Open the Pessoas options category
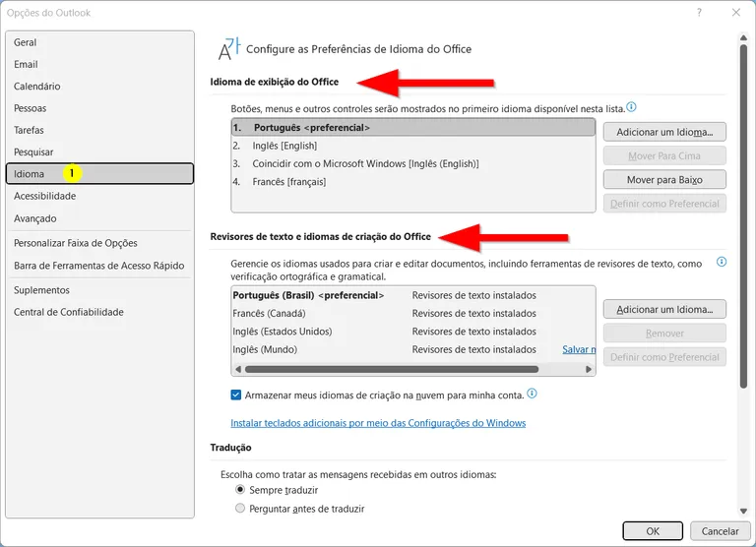The image size is (756, 547). [x=99, y=108]
